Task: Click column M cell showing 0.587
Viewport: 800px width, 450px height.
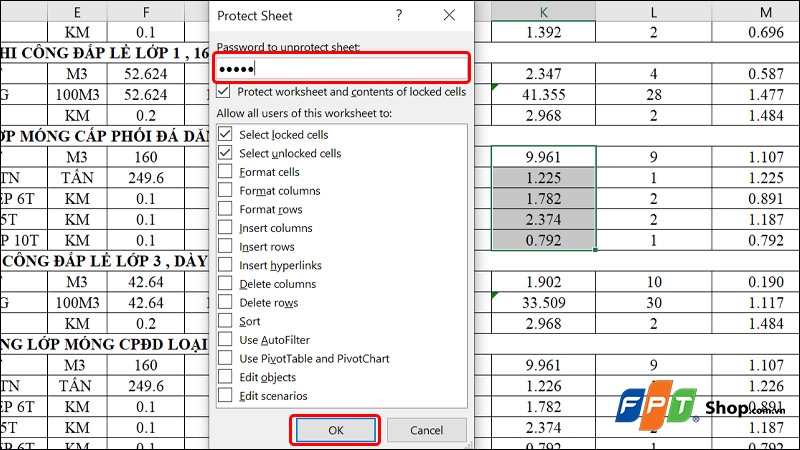Action: [x=756, y=74]
